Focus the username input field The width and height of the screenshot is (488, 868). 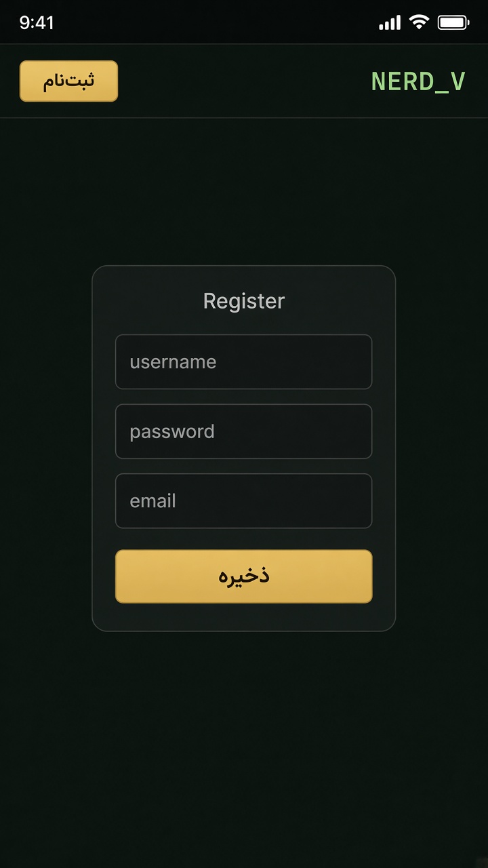click(244, 362)
